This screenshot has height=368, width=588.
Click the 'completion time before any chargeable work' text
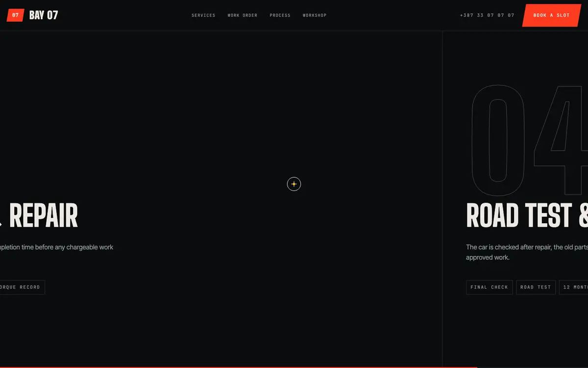click(x=56, y=247)
